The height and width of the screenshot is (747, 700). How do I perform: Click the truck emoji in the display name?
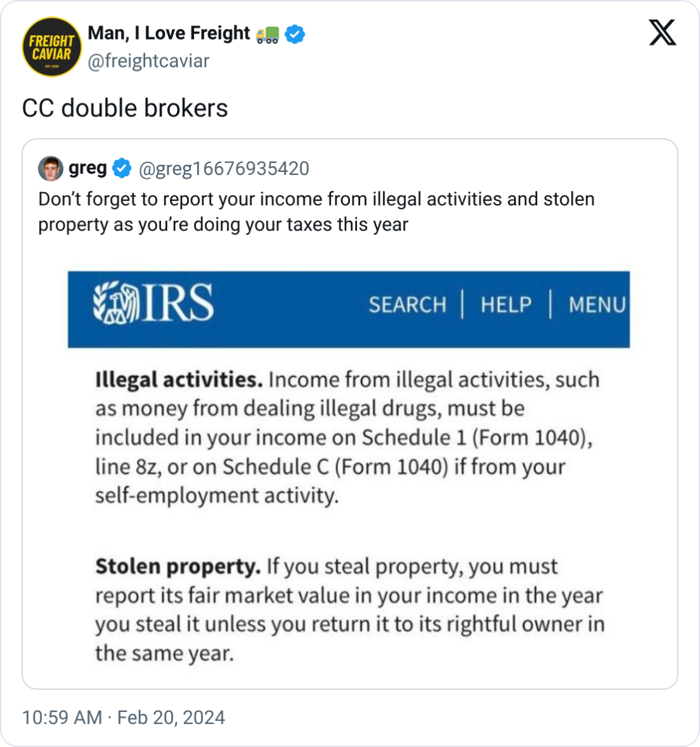[x=267, y=34]
